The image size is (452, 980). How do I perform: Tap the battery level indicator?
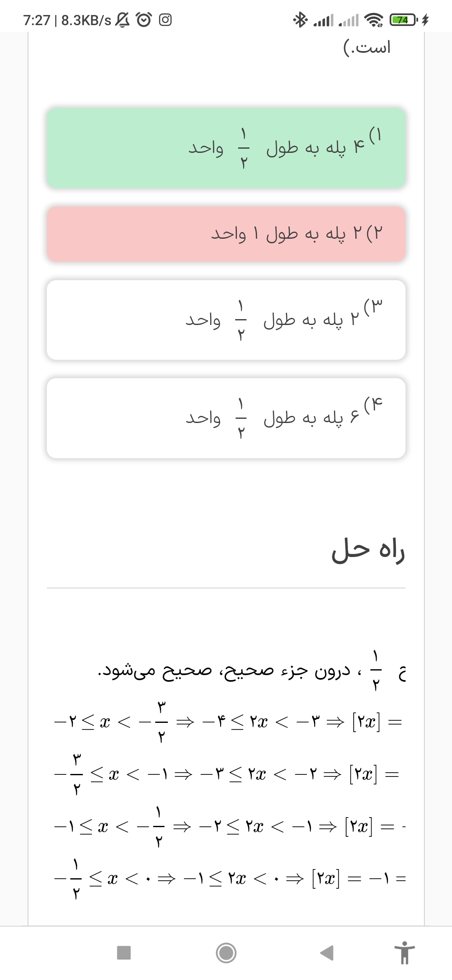(x=403, y=20)
